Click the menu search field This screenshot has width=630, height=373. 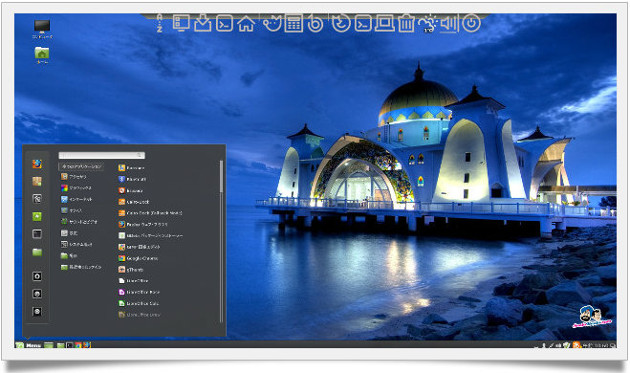(102, 155)
